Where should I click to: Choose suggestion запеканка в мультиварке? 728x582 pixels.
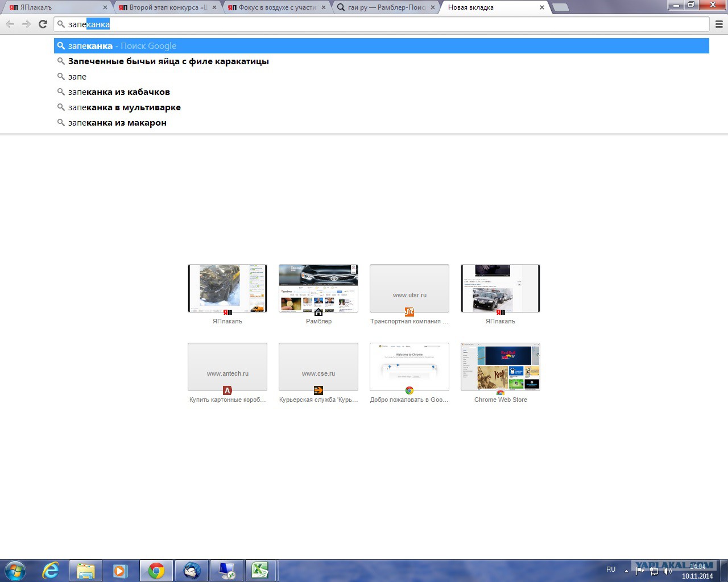coord(382,107)
